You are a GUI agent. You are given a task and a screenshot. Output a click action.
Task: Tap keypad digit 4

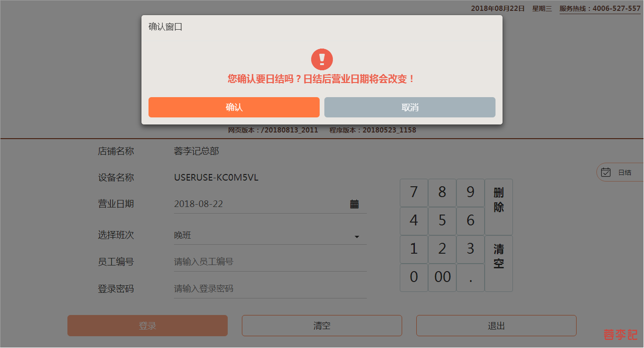pyautogui.click(x=414, y=221)
